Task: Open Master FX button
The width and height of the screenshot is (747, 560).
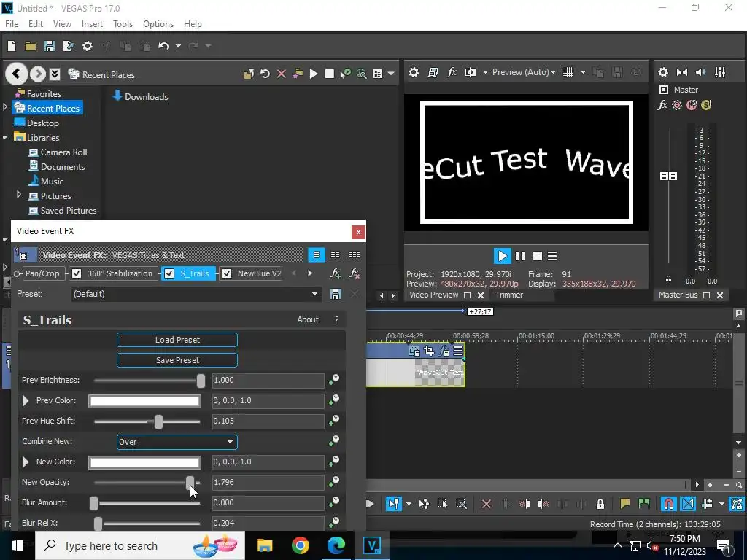Action: [x=662, y=105]
